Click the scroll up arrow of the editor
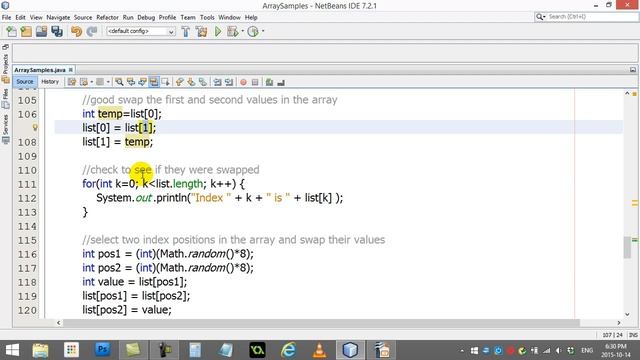The width and height of the screenshot is (640, 360). pos(627,93)
